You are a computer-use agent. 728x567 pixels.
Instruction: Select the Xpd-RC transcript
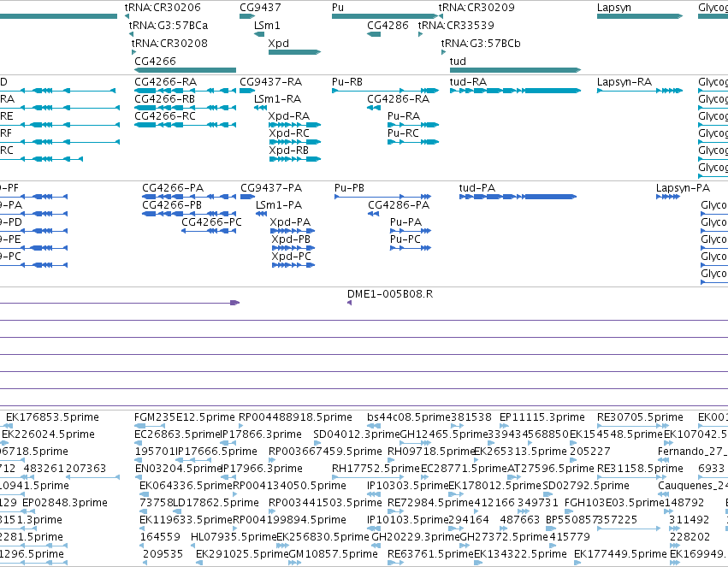(x=294, y=142)
